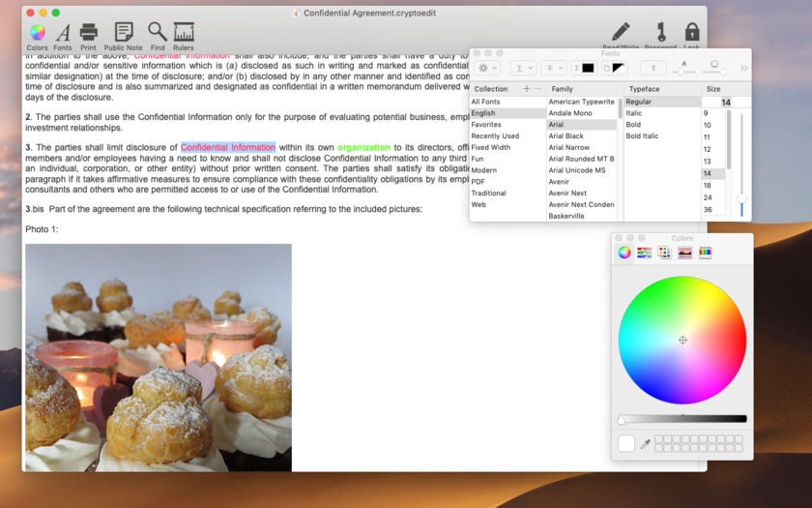Click the Find magnifier icon
The width and height of the screenshot is (812, 508).
157,34
